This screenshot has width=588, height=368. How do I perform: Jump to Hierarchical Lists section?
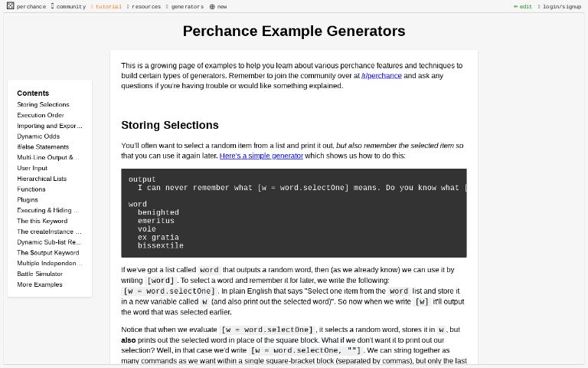coord(41,179)
